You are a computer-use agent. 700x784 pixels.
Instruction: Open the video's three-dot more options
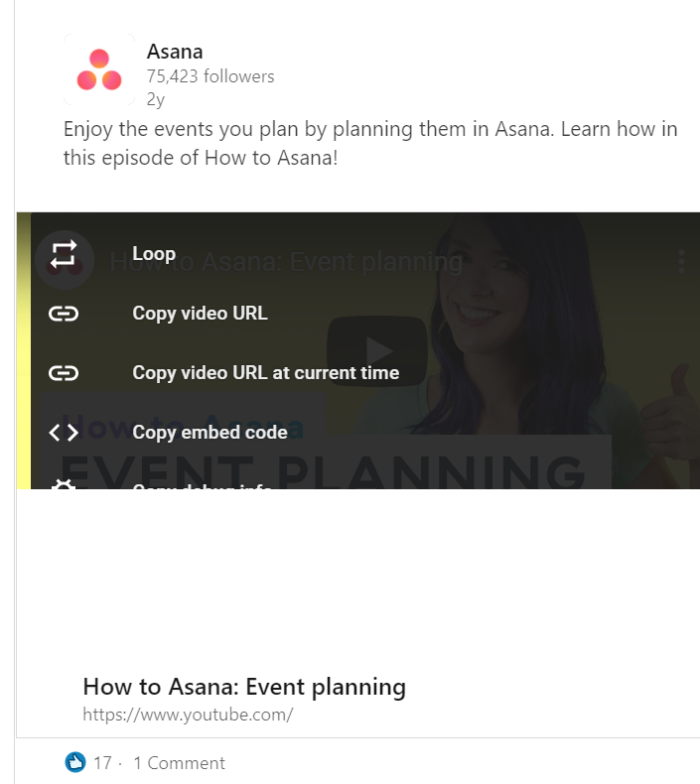(681, 262)
